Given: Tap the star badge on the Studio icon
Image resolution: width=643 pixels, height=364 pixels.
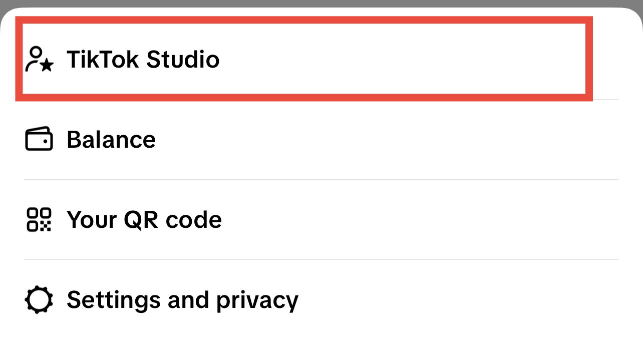Looking at the screenshot, I should click(x=47, y=66).
